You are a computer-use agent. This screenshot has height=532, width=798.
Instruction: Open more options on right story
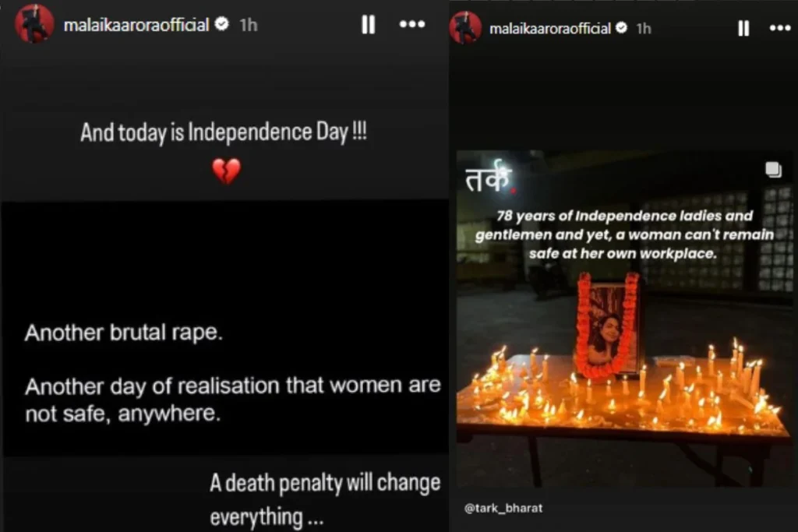[x=779, y=28]
